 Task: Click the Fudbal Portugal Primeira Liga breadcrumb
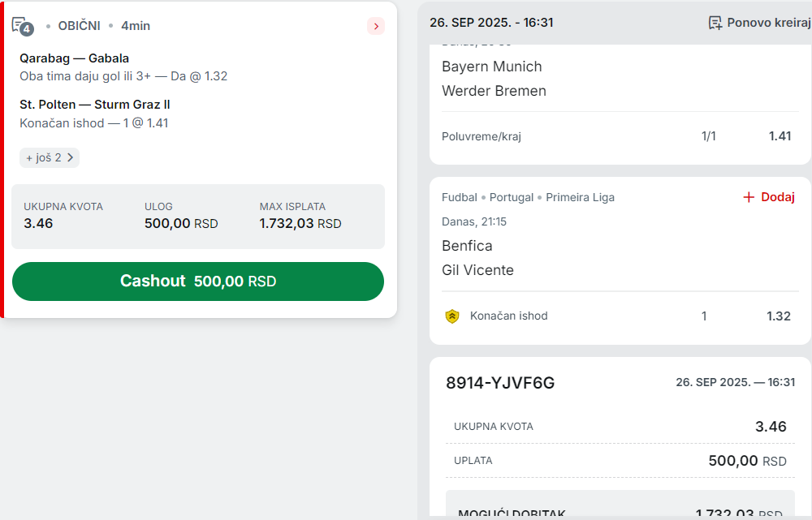point(528,197)
